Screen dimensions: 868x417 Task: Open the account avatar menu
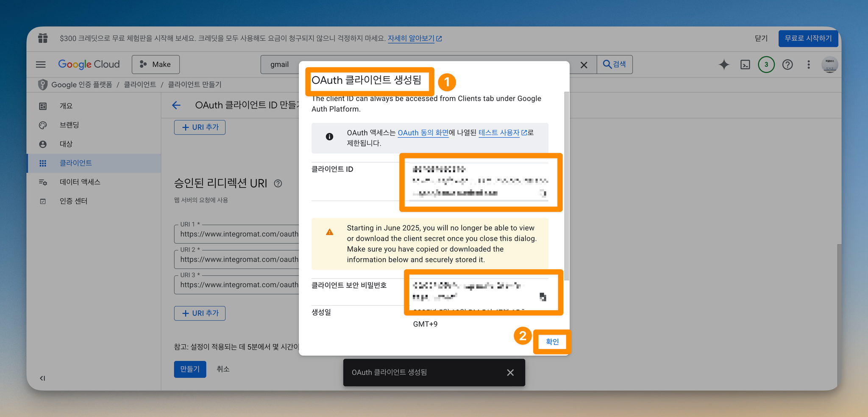pyautogui.click(x=829, y=64)
